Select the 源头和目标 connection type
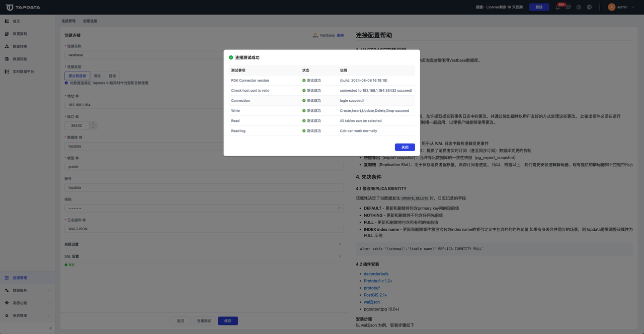 click(77, 76)
